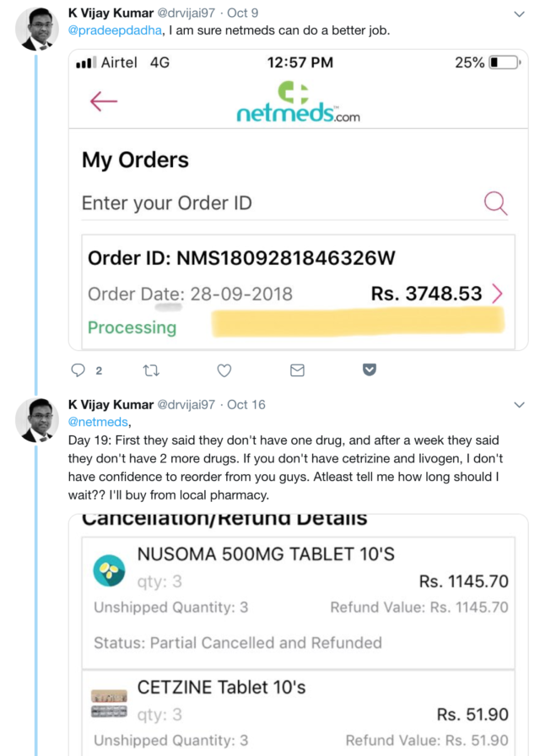Expand the options chevron on the Oct 16 tweet
The width and height of the screenshot is (540, 756).
pos(519,405)
